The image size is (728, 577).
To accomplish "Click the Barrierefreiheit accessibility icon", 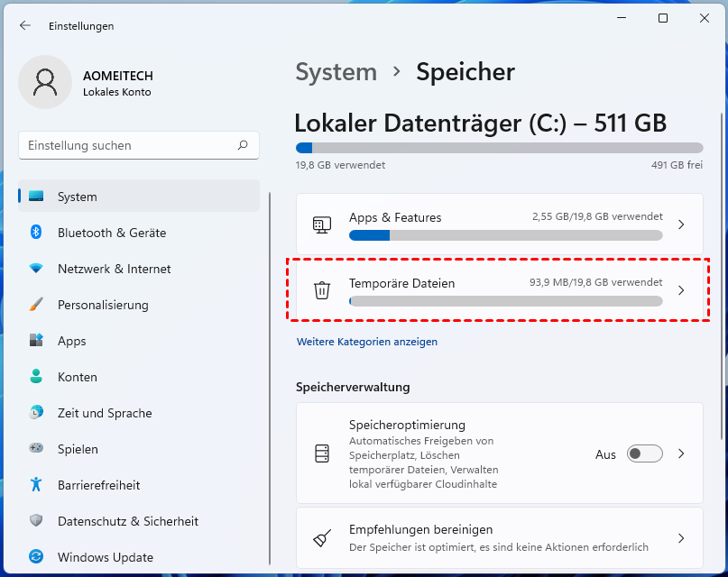I will 36,485.
